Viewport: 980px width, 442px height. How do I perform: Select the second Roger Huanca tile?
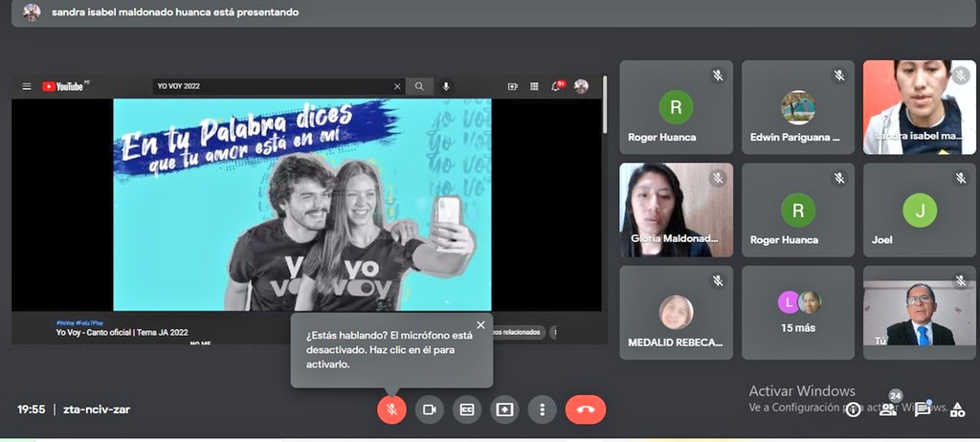[x=798, y=210]
